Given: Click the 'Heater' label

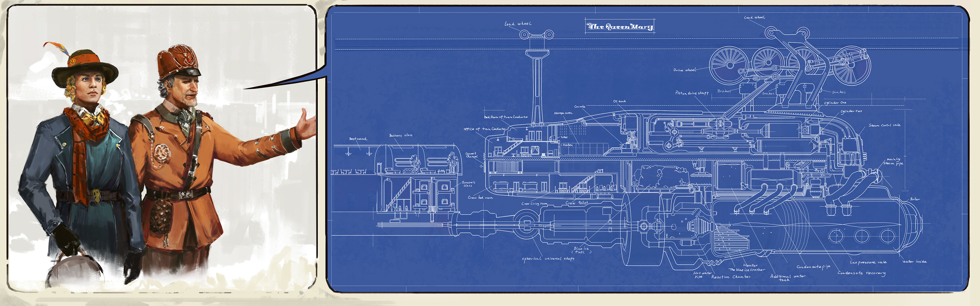Looking at the screenshot, I should click(x=750, y=265).
